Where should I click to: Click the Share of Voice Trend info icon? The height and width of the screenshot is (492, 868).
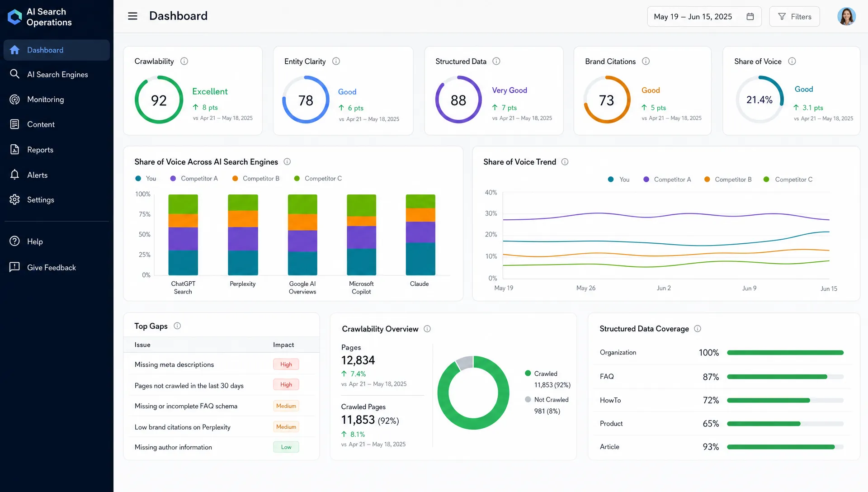tap(565, 161)
